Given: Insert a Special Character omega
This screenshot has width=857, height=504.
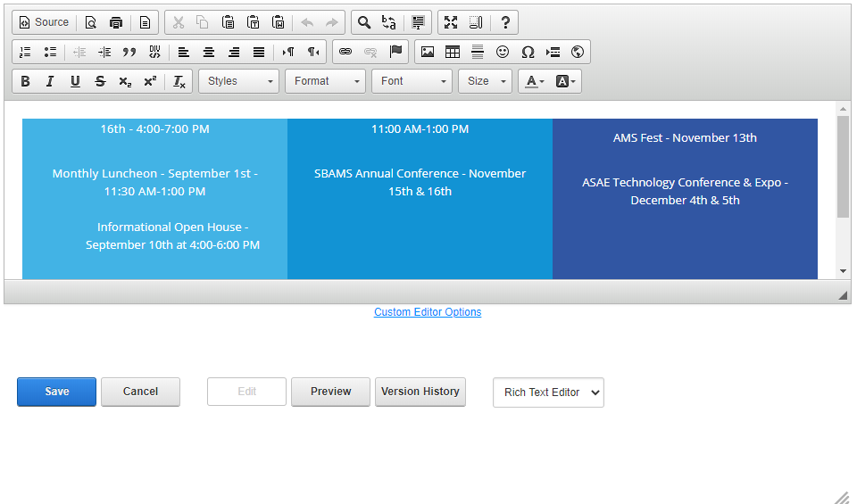Looking at the screenshot, I should click(x=528, y=52).
